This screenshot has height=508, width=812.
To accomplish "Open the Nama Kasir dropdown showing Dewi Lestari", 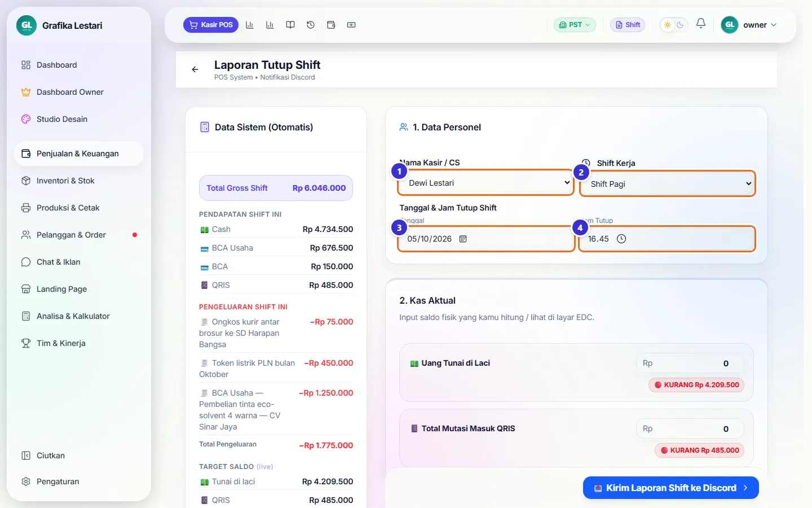I will point(486,183).
